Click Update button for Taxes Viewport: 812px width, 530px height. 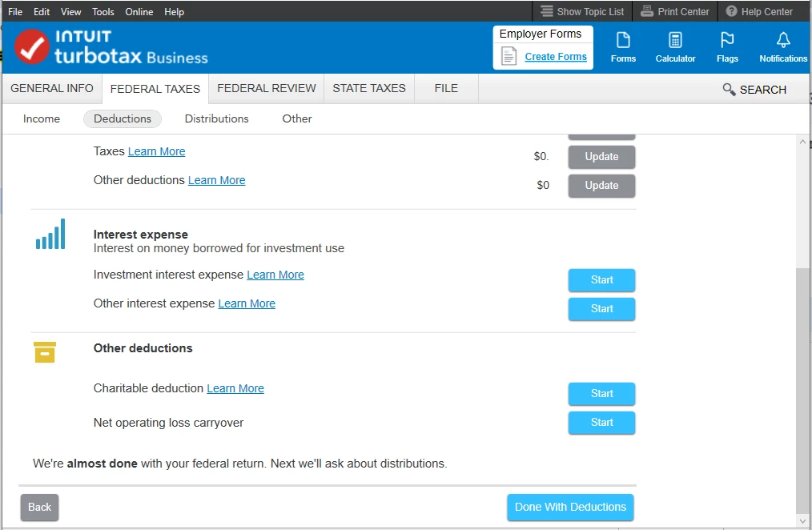(x=601, y=157)
